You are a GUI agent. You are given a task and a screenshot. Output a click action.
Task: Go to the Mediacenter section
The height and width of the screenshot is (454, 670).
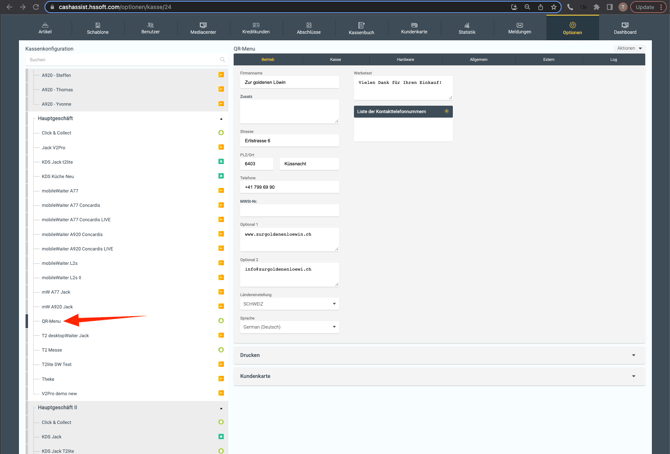[203, 28]
